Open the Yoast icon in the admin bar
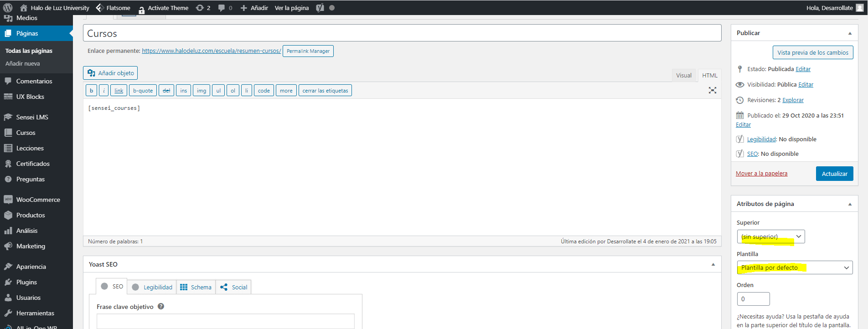Screen dimensions: 868x329 pos(320,8)
